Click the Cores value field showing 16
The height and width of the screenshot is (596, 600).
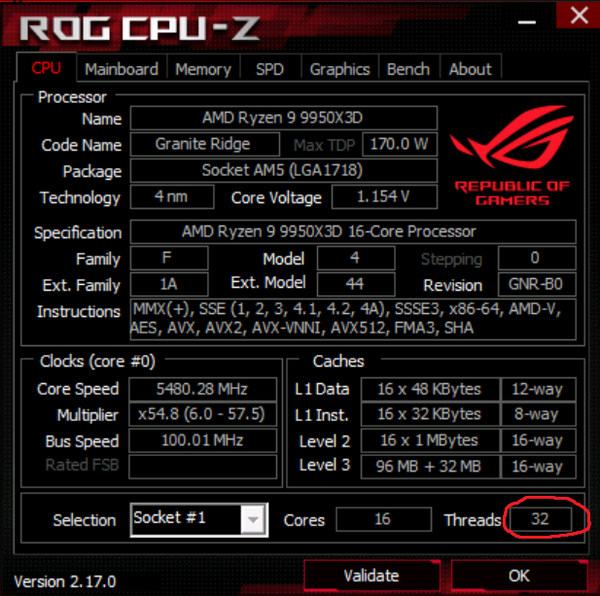(x=383, y=519)
